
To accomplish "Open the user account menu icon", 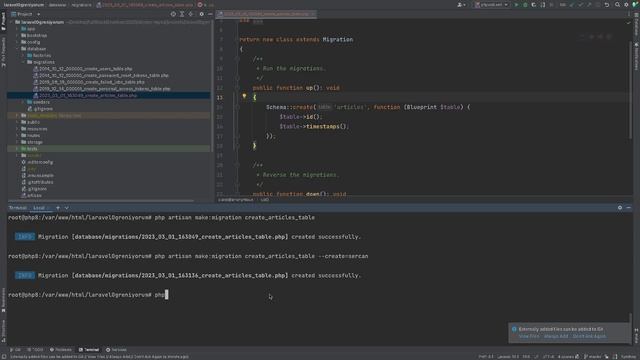I will (x=461, y=4).
